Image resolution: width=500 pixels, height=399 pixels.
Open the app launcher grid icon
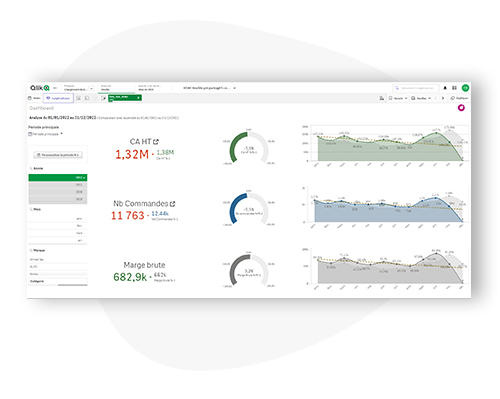454,88
